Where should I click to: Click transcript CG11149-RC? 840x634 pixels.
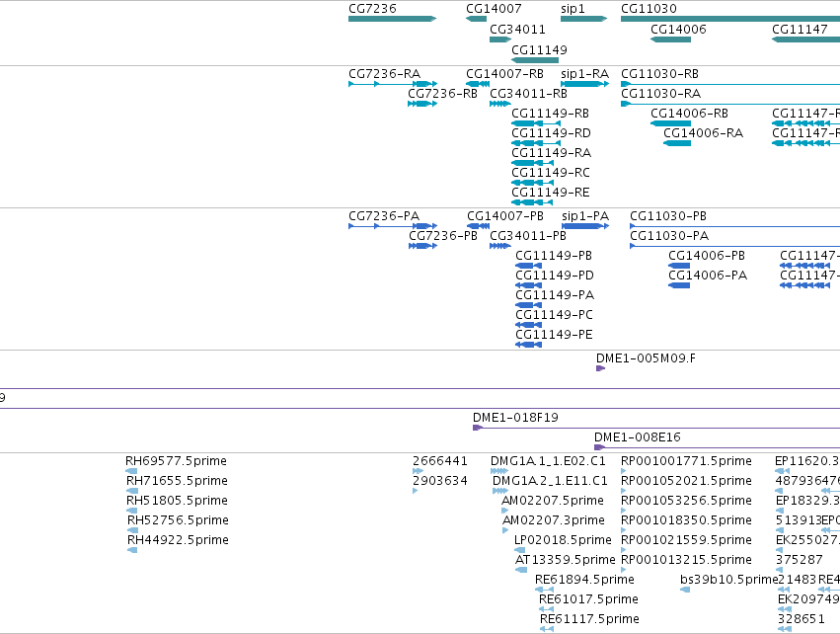532,183
